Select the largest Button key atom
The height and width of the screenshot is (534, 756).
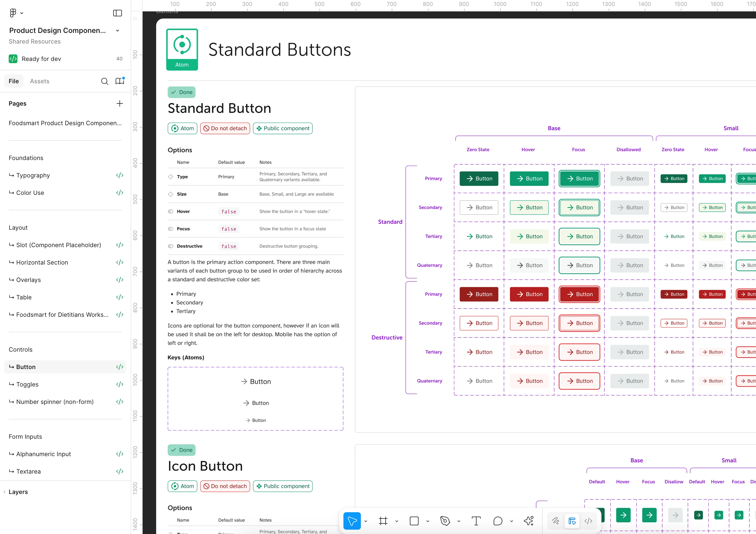point(256,382)
